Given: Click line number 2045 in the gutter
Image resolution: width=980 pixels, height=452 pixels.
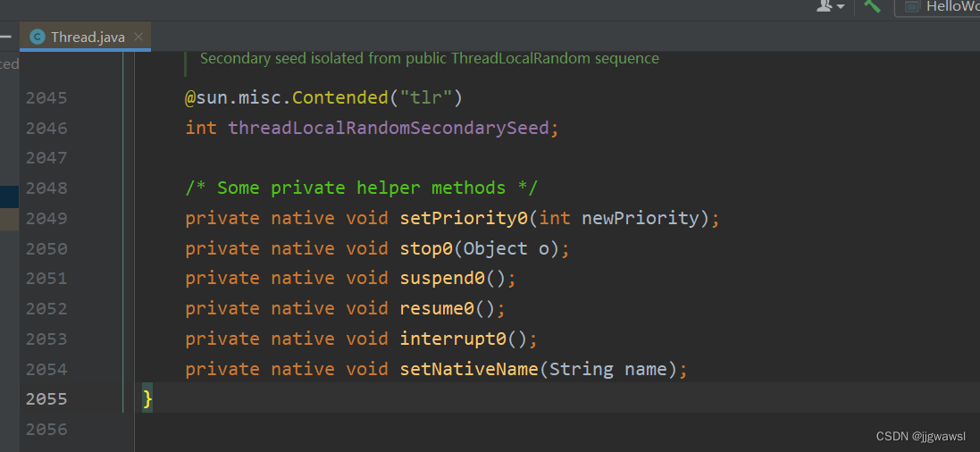Looking at the screenshot, I should click(x=46, y=98).
